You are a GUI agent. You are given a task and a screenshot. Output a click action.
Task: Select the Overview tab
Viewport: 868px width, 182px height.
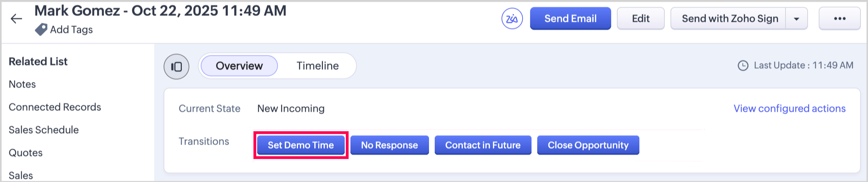pyautogui.click(x=239, y=66)
